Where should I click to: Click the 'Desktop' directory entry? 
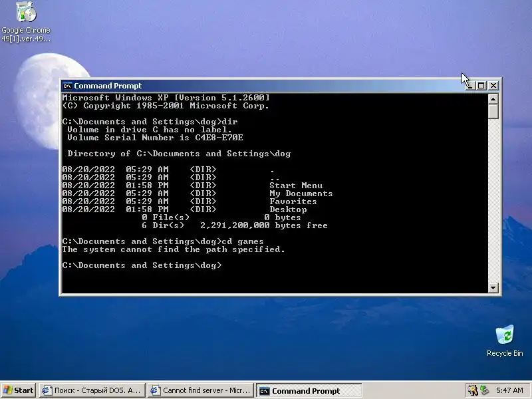pyautogui.click(x=288, y=209)
